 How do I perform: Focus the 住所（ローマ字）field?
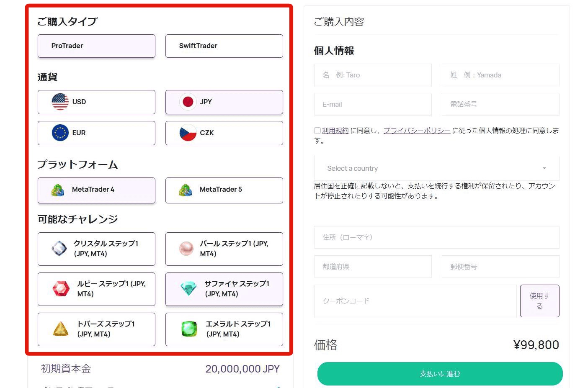click(437, 237)
